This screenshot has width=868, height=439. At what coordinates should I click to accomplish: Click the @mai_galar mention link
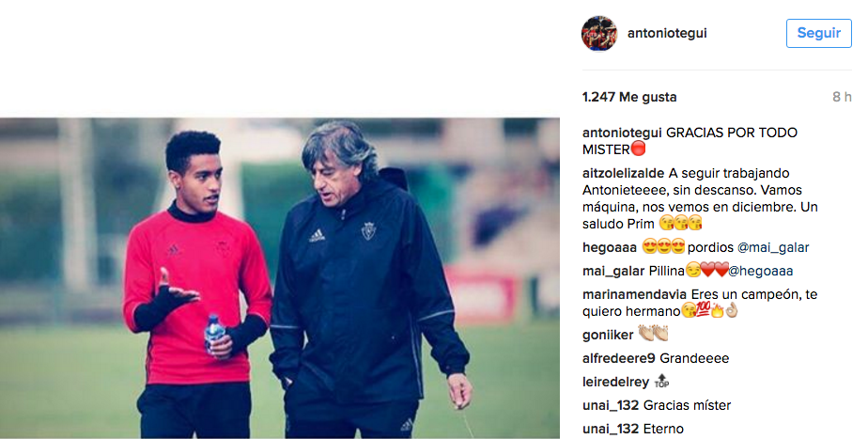[773, 248]
